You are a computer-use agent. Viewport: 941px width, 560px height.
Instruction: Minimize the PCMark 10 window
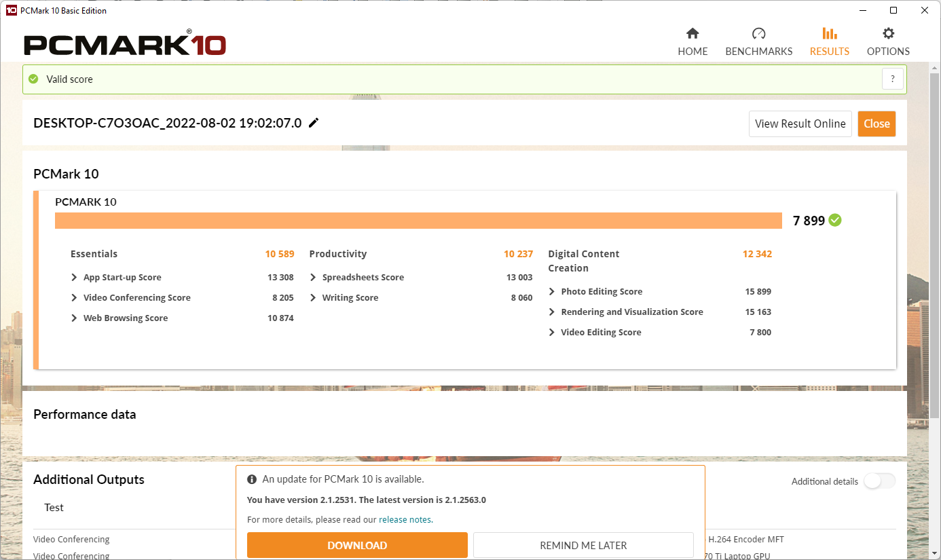point(862,10)
